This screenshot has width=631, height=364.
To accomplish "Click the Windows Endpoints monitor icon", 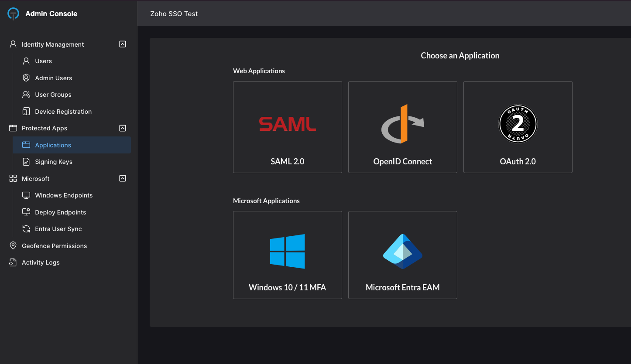I will tap(26, 195).
